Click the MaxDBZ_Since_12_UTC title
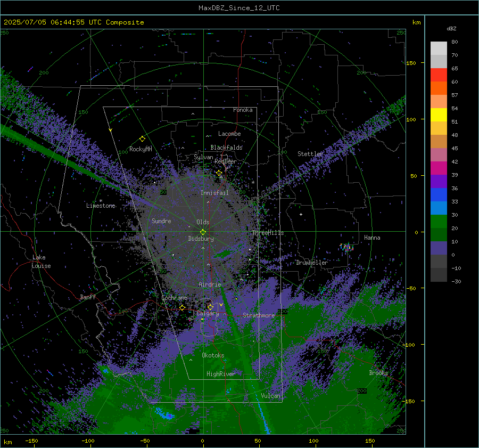The height and width of the screenshot is (448, 479). [239, 8]
